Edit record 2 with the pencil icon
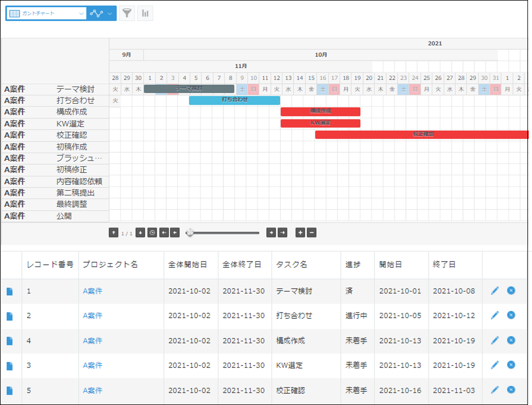The height and width of the screenshot is (405, 532). [495, 315]
